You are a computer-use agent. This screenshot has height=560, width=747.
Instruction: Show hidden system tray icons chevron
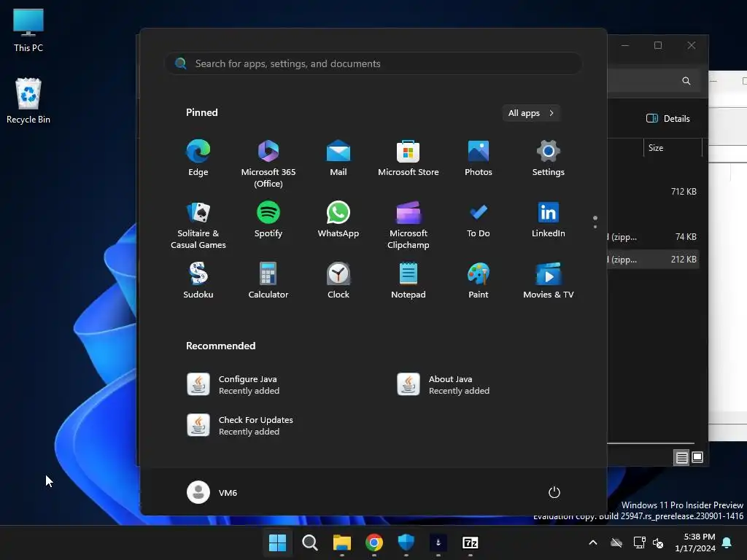[x=592, y=542]
